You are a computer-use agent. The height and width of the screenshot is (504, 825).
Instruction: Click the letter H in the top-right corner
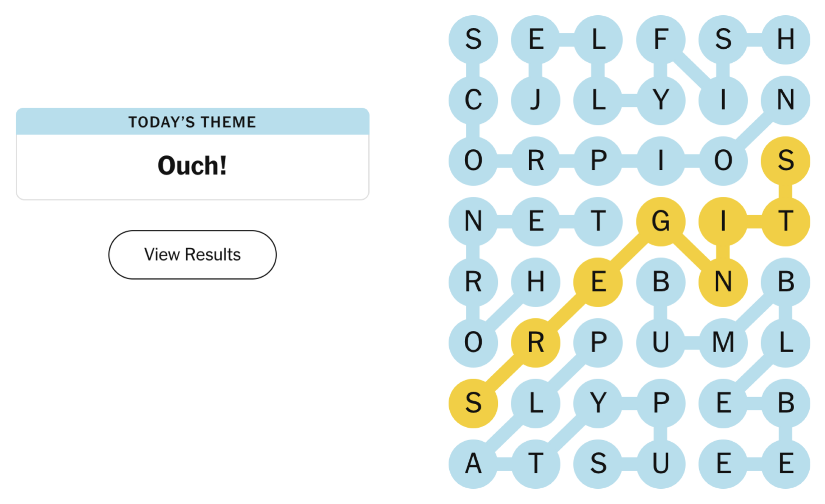(x=785, y=39)
